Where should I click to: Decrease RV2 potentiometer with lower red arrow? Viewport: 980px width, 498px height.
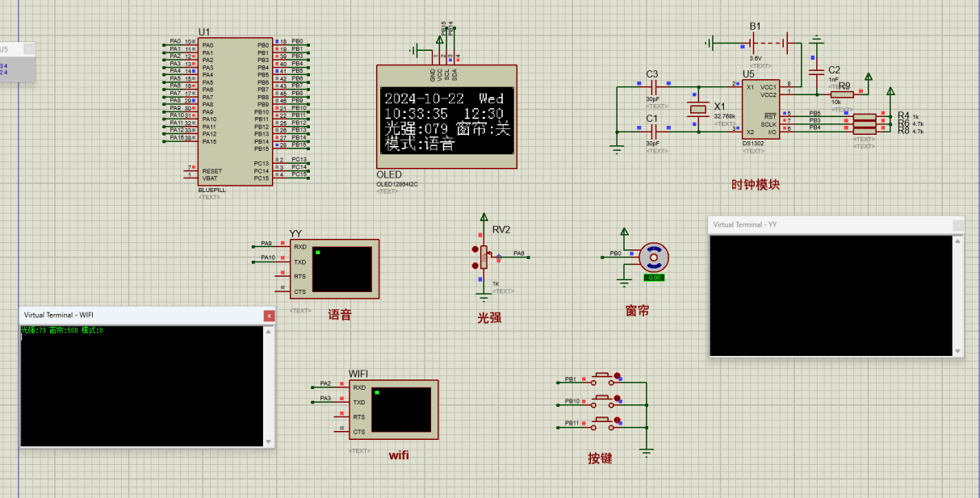(475, 265)
